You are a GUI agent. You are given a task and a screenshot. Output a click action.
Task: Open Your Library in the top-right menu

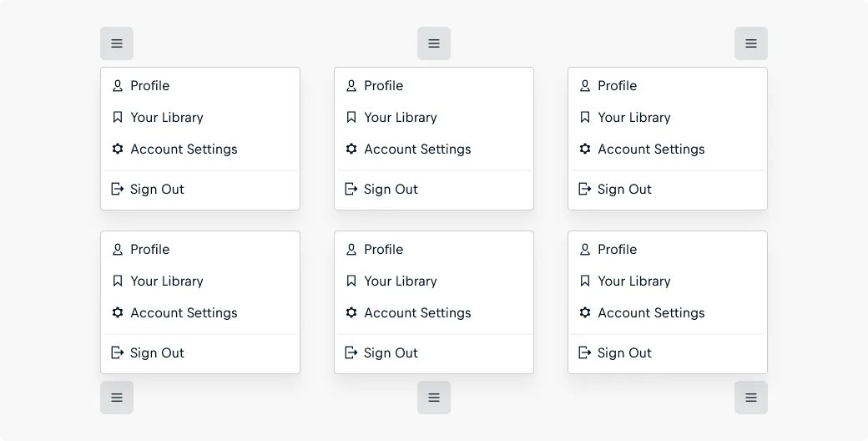[668, 118]
